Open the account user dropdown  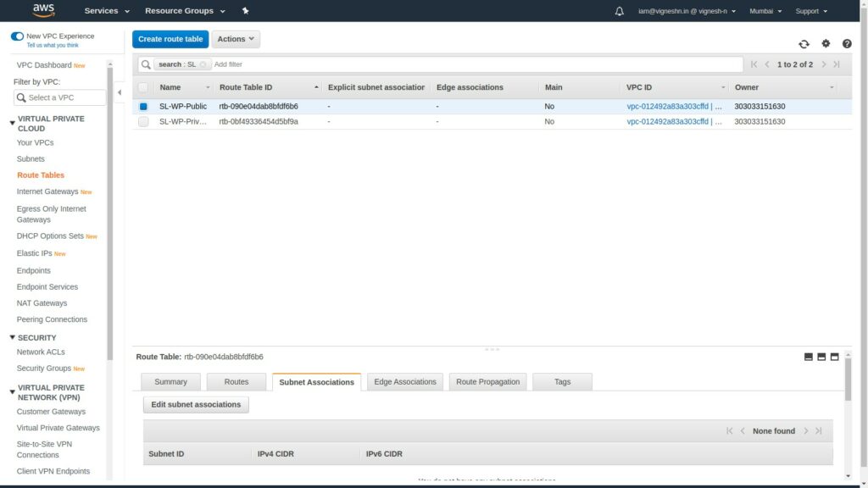[687, 11]
